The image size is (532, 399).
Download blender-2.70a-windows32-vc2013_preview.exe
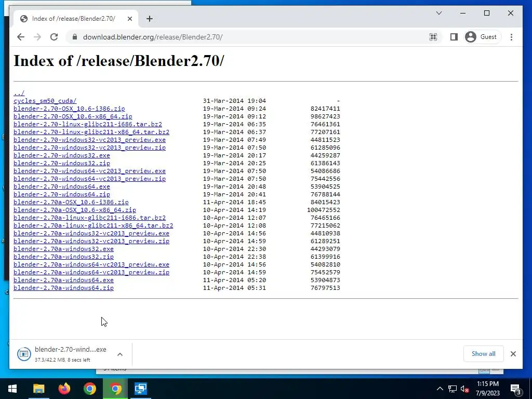(91, 233)
